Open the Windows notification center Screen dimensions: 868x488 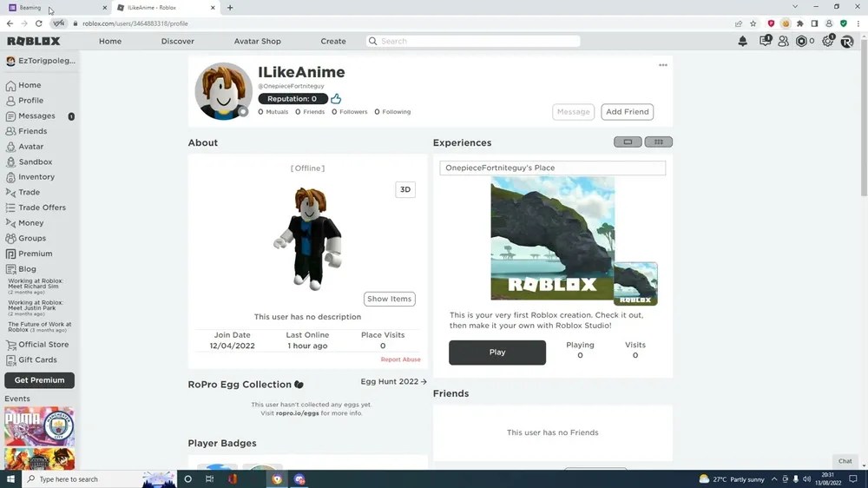(853, 479)
